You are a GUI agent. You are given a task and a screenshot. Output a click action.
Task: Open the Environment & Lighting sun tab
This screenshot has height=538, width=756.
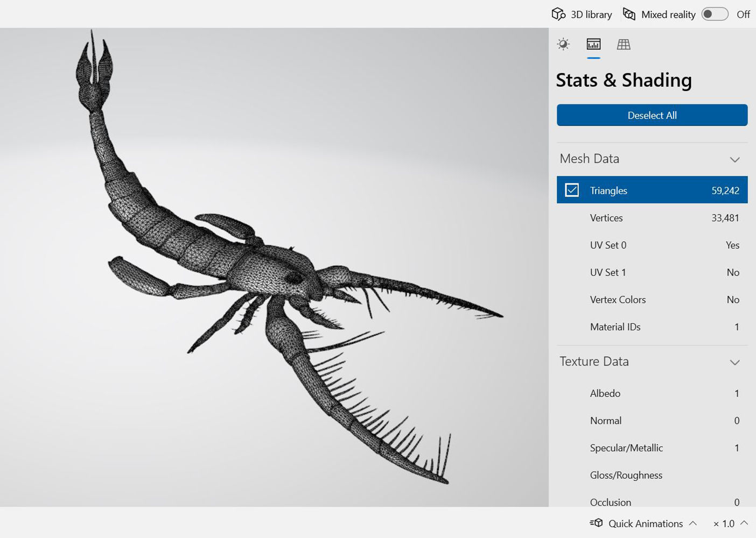click(x=563, y=44)
